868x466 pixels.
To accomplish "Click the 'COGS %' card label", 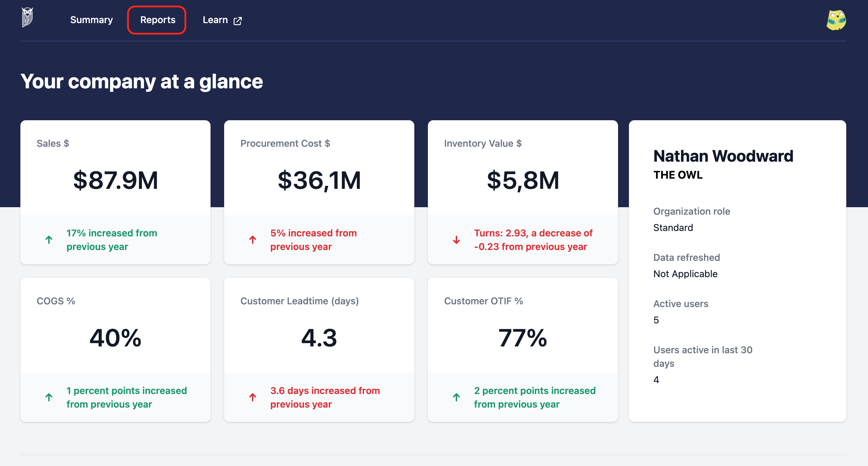I will click(56, 301).
